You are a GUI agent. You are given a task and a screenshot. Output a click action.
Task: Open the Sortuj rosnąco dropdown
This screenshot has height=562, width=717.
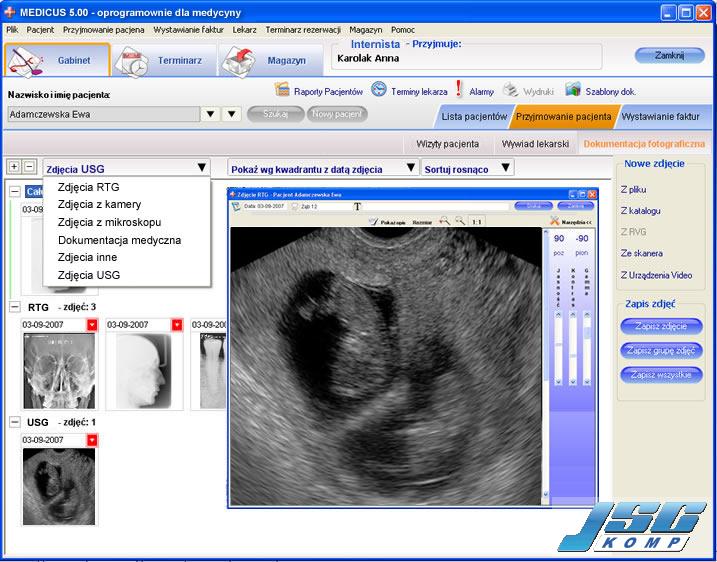point(467,168)
